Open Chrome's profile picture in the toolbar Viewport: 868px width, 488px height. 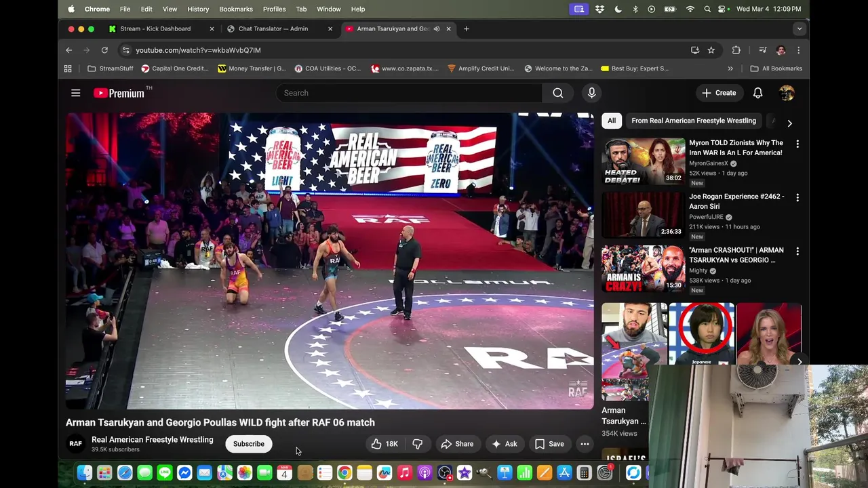(x=781, y=50)
